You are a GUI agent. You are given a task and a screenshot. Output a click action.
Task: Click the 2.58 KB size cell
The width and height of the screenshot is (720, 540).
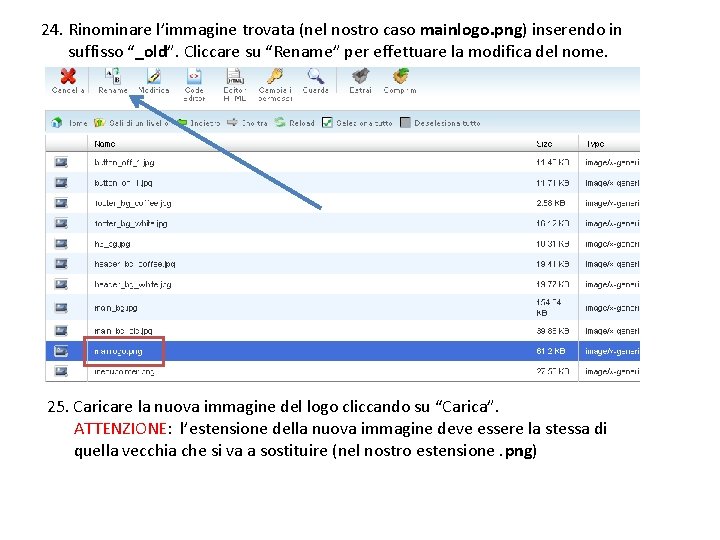(551, 203)
